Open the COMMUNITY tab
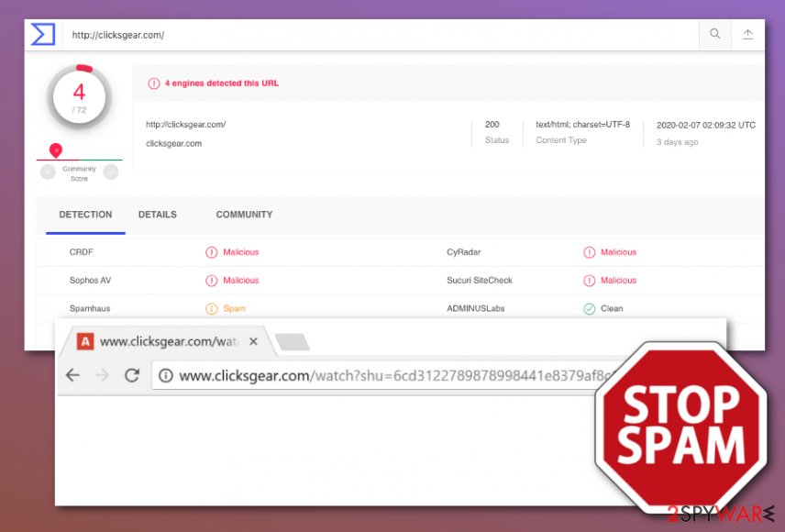 coord(244,215)
